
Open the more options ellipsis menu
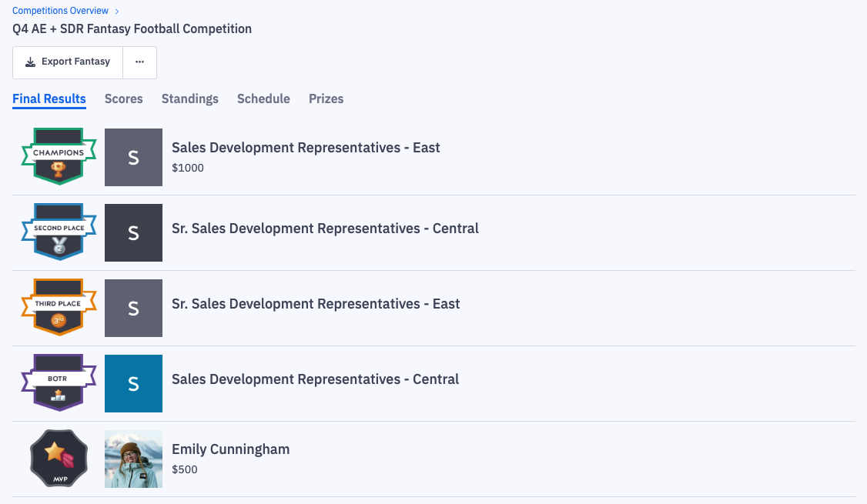(x=140, y=61)
